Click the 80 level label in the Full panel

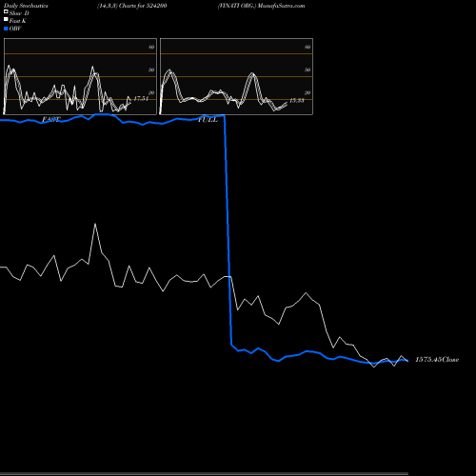click(x=307, y=47)
